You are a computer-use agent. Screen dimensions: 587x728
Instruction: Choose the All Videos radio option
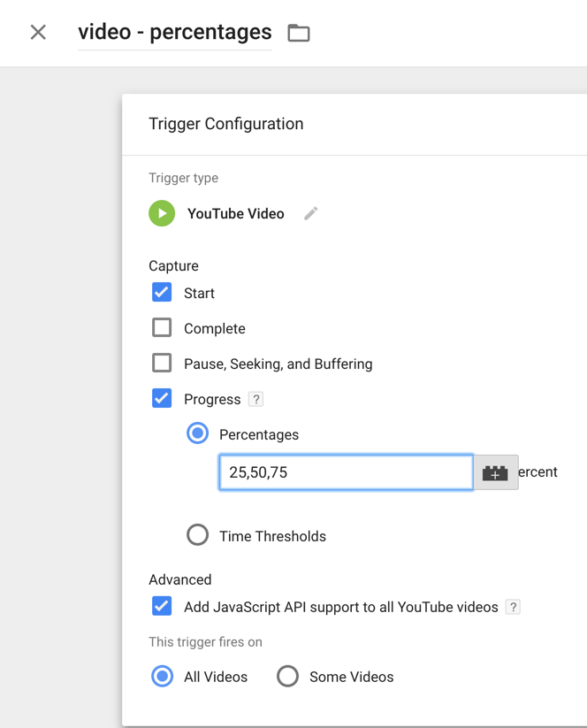pyautogui.click(x=163, y=676)
